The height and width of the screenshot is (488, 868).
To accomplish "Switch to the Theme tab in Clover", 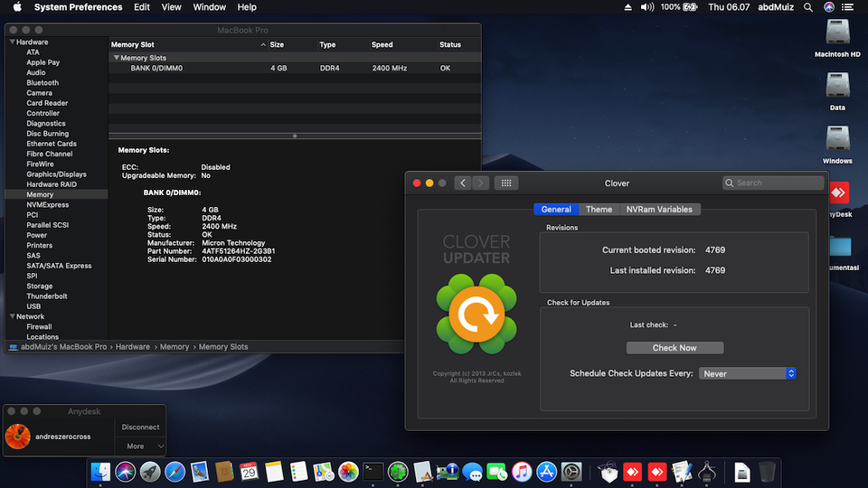I will [x=599, y=209].
